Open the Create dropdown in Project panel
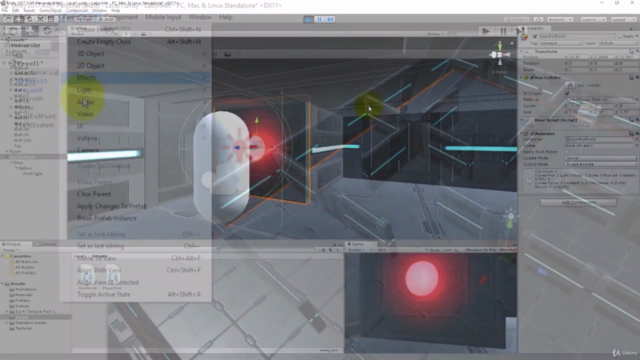 (10, 250)
